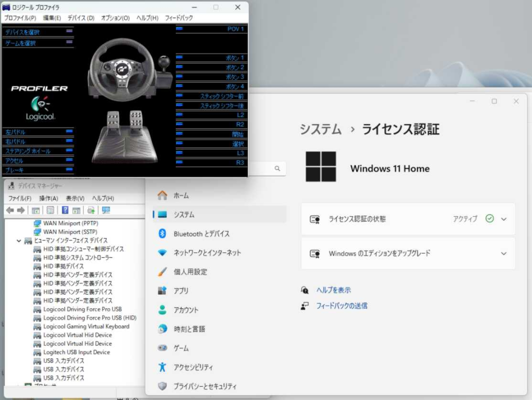Open アカウント in Settings sidebar
This screenshot has height=400, width=532.
[219, 310]
